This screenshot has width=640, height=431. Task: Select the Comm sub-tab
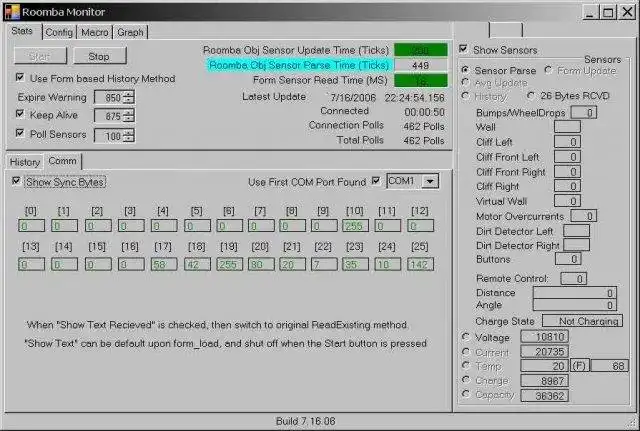62,161
